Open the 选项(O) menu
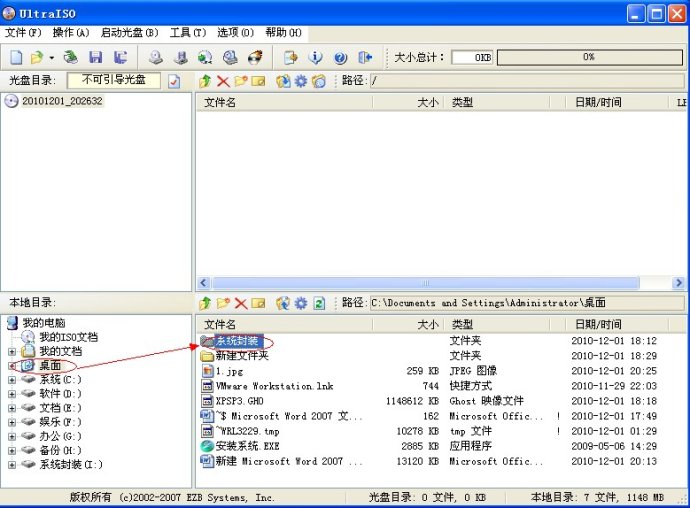Image resolution: width=690 pixels, height=508 pixels. coord(235,33)
